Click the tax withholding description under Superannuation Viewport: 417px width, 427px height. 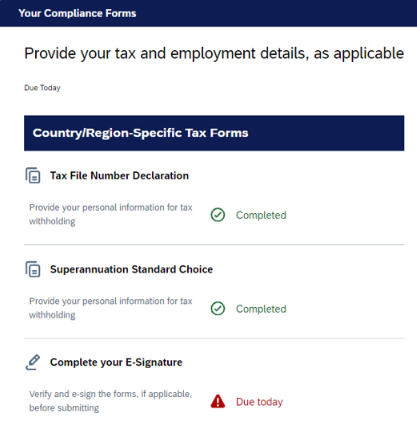pos(111,308)
